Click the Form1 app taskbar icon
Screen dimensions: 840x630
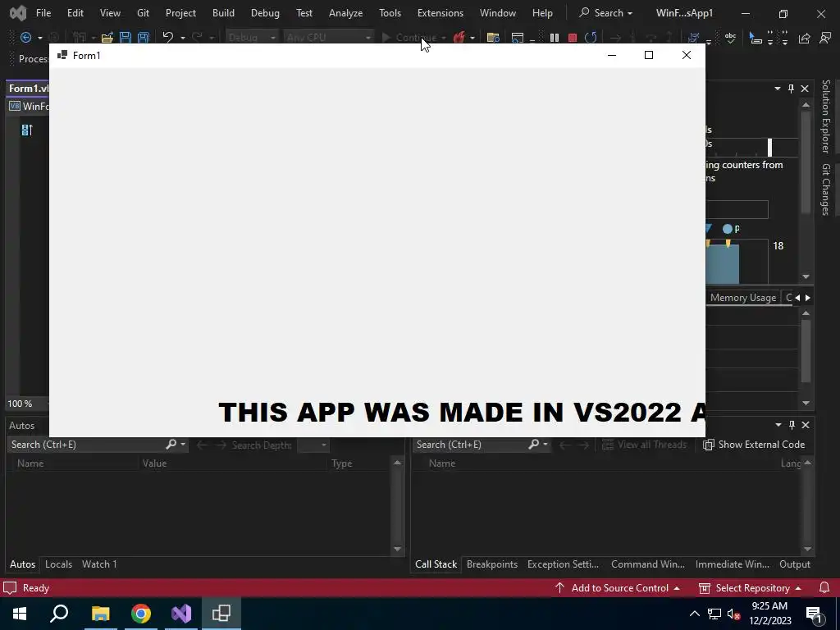click(221, 614)
